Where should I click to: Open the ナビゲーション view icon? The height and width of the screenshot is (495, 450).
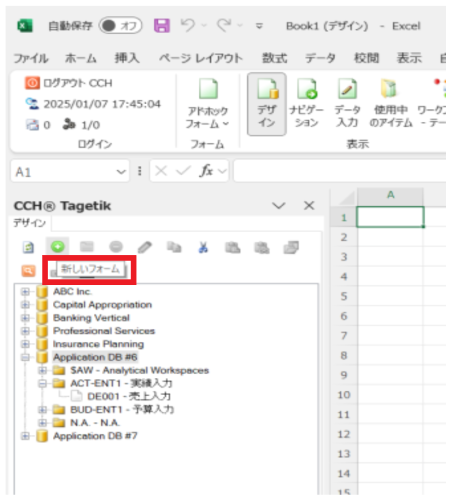click(306, 103)
